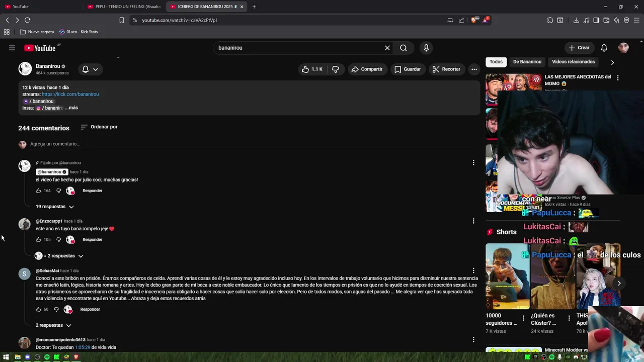Reply to the SebasMai comment
Viewport: 644px width, 362px height.
pyautogui.click(x=90, y=309)
